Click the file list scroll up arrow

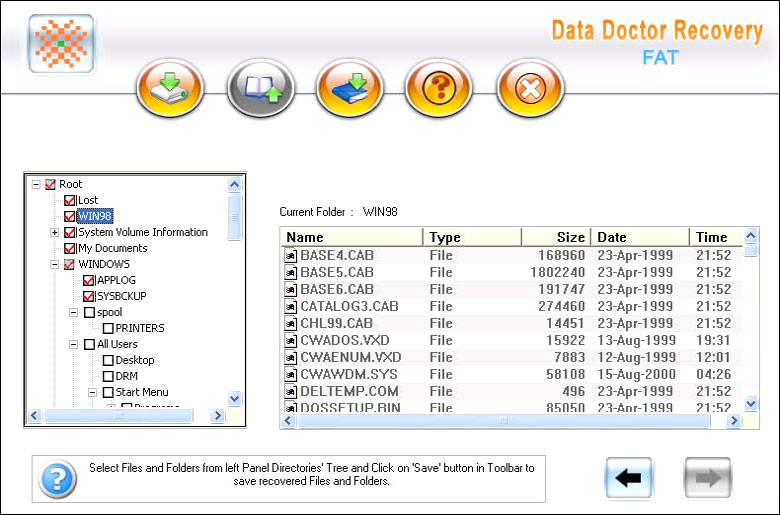pos(751,235)
